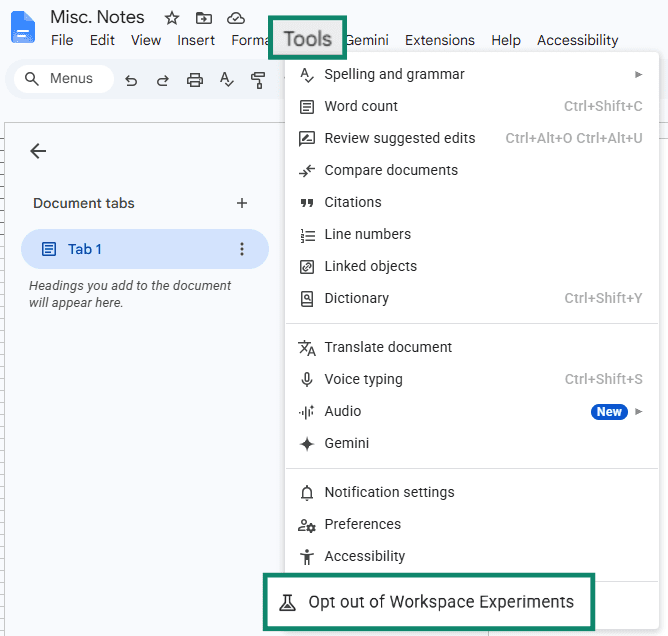The height and width of the screenshot is (636, 668).
Task: Open Dictionary from Tools menu
Action: click(472, 298)
